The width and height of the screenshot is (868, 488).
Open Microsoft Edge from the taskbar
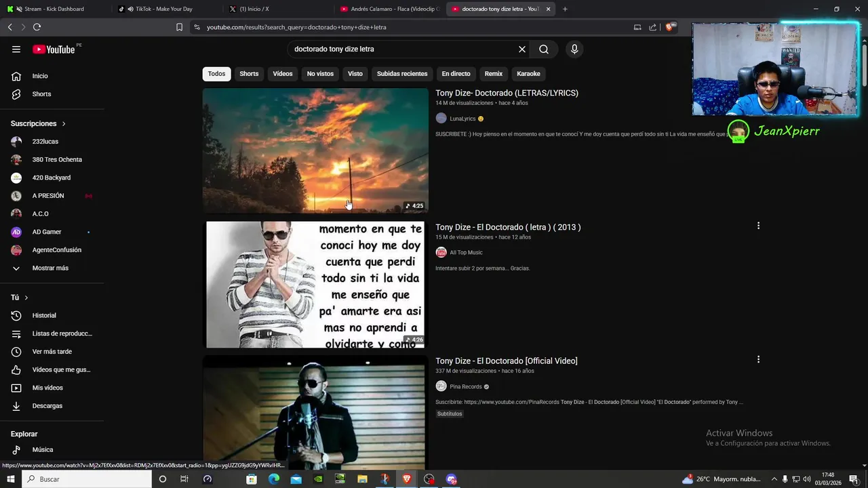tap(274, 479)
